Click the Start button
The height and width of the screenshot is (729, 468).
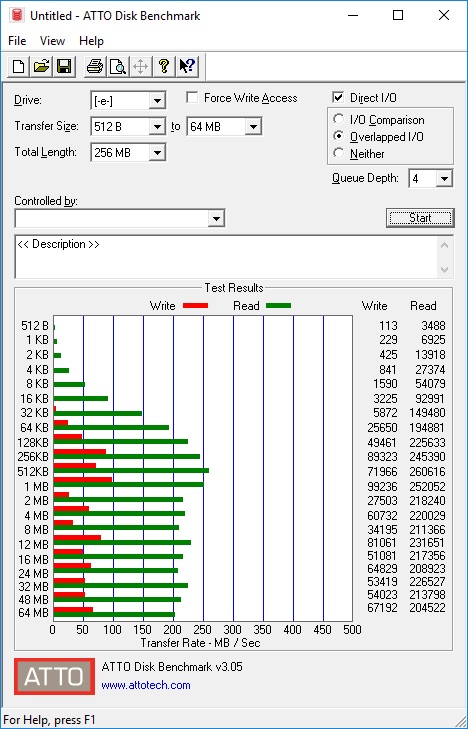(420, 218)
